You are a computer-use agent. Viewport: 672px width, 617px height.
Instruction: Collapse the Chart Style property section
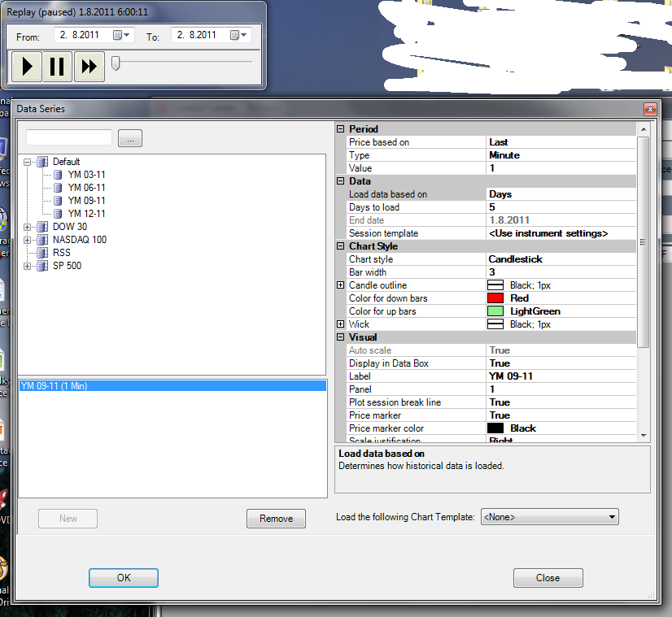tap(340, 246)
